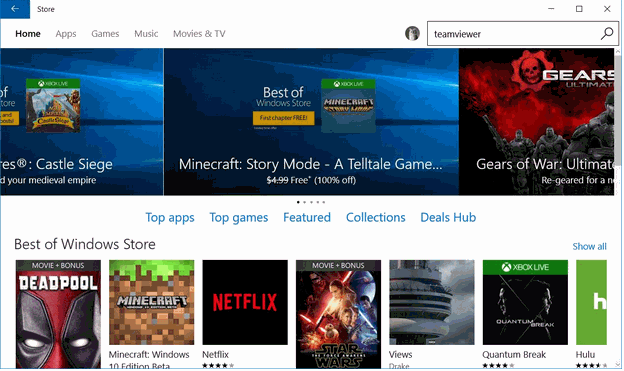Click the Hulu title text
Image resolution: width=624 pixels, height=371 pixels.
tap(585, 354)
